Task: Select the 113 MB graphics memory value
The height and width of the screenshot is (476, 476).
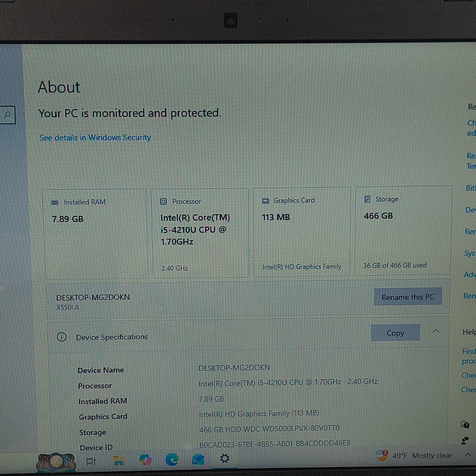Action: [x=276, y=217]
